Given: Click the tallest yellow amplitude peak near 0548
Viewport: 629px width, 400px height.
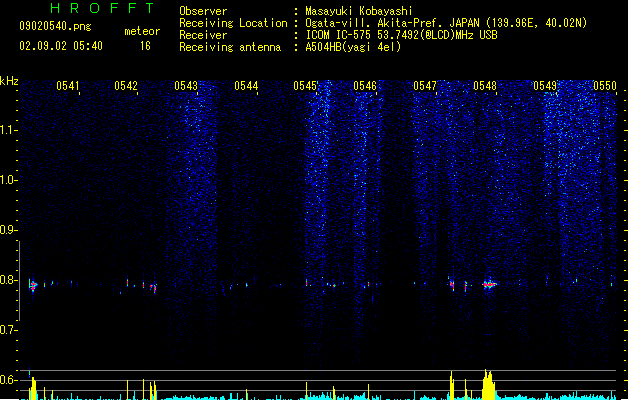Looking at the screenshot, I should pos(488,384).
